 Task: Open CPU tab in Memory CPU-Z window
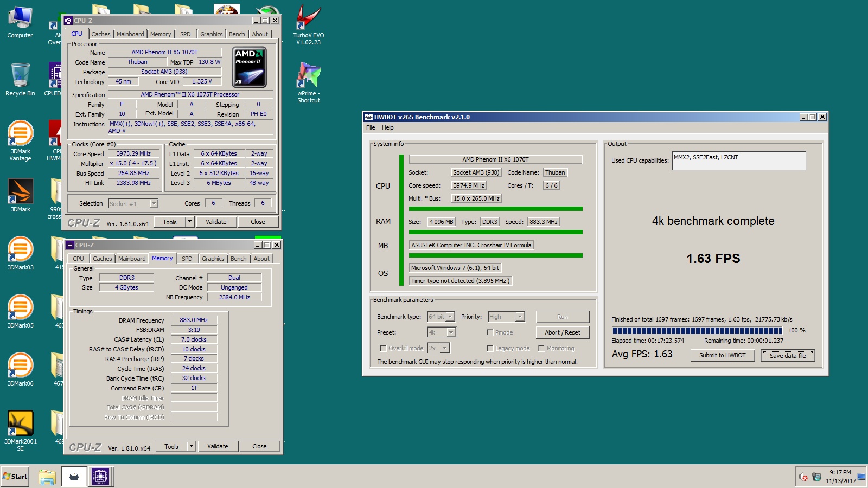(79, 259)
